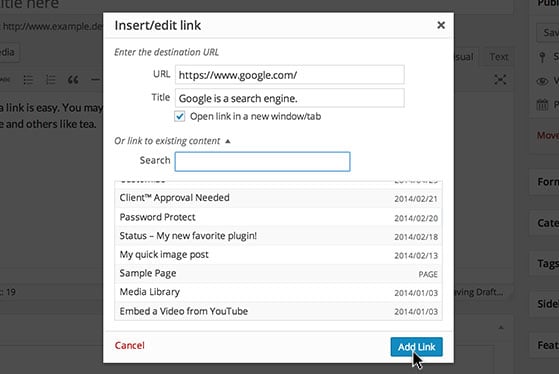The width and height of the screenshot is (559, 374).
Task: Switch to Text editor tab behind dialog
Action: coord(498,57)
